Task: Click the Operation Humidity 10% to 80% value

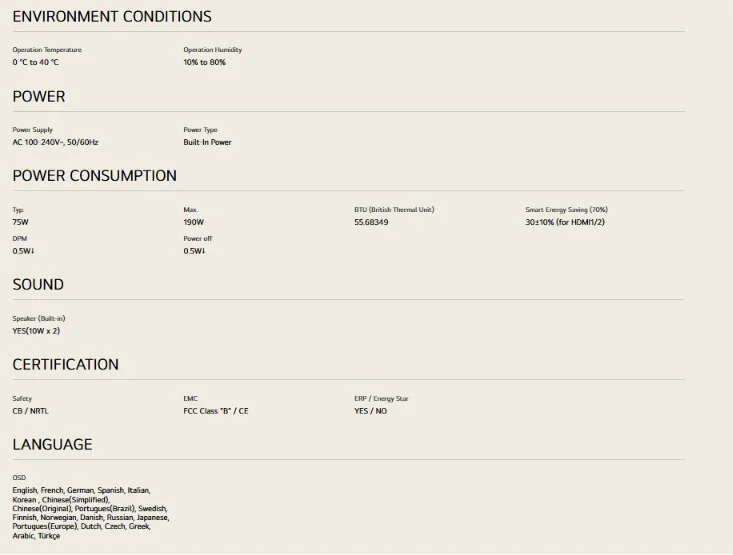Action: 204,62
